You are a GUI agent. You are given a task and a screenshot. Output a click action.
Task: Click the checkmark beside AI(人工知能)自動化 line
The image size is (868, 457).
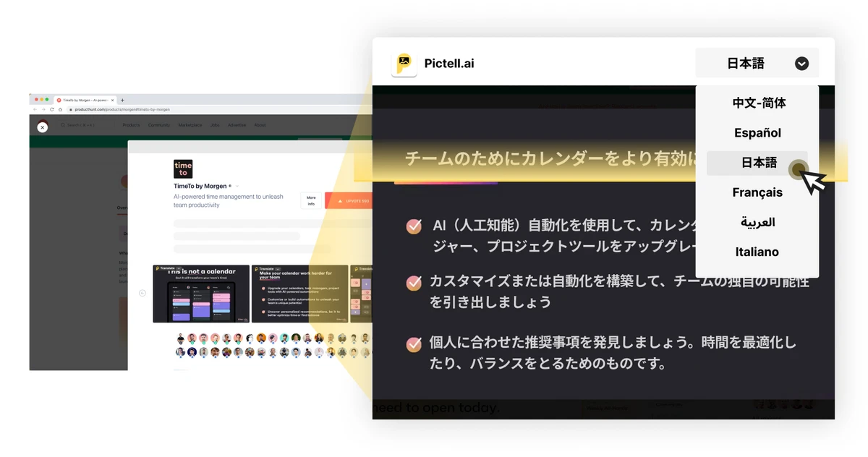coord(414,226)
